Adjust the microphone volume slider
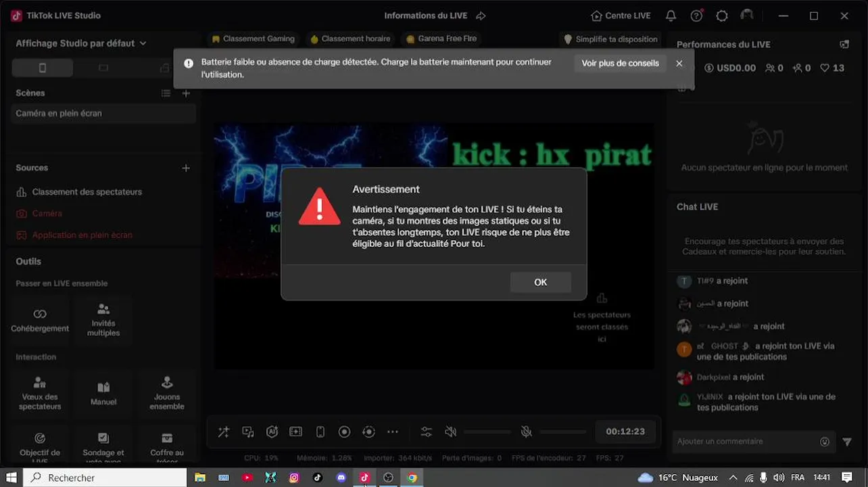This screenshot has width=868, height=487. tap(563, 432)
